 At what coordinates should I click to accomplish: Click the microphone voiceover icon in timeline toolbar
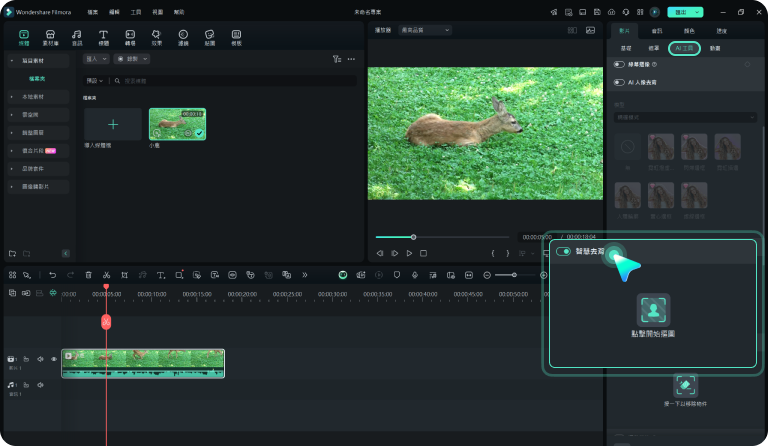[415, 275]
